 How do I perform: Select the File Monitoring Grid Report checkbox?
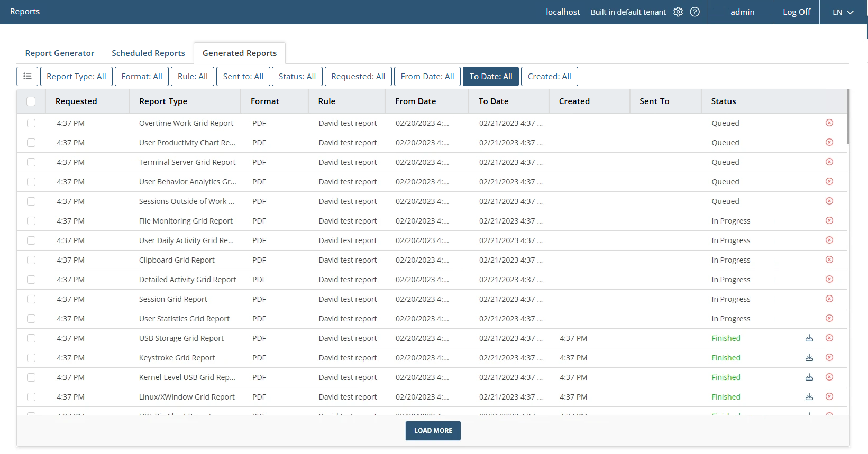(x=31, y=221)
